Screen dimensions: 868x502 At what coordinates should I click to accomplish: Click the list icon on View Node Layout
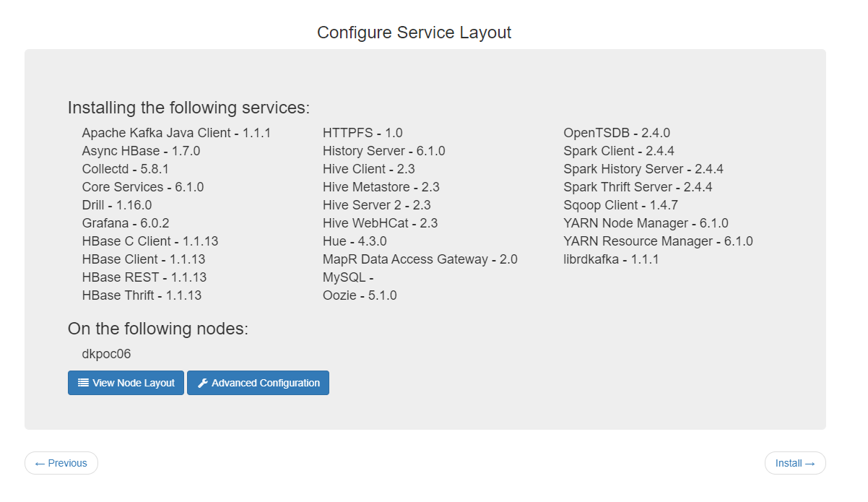pyautogui.click(x=83, y=383)
